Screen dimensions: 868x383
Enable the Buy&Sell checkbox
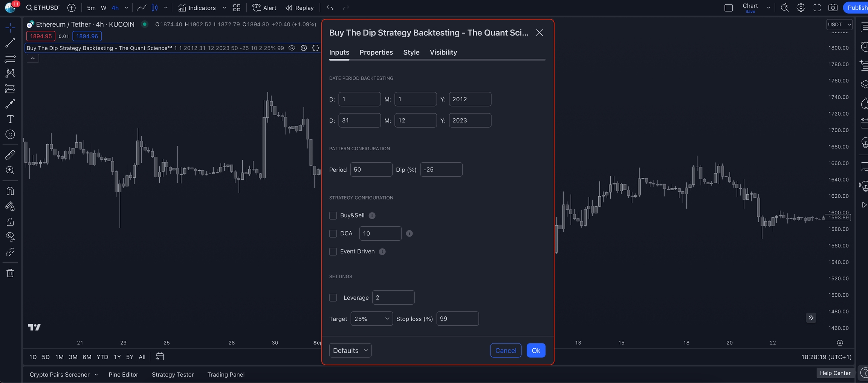point(333,215)
